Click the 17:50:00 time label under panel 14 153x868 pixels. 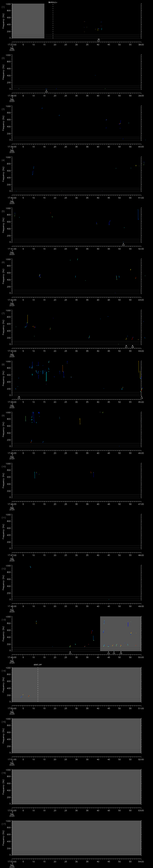tap(12, 708)
